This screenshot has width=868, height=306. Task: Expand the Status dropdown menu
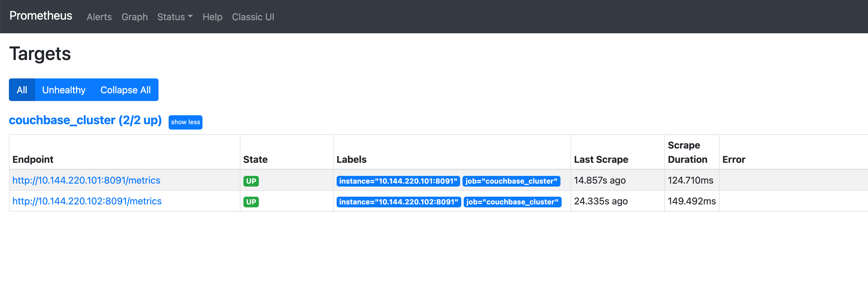point(175,17)
